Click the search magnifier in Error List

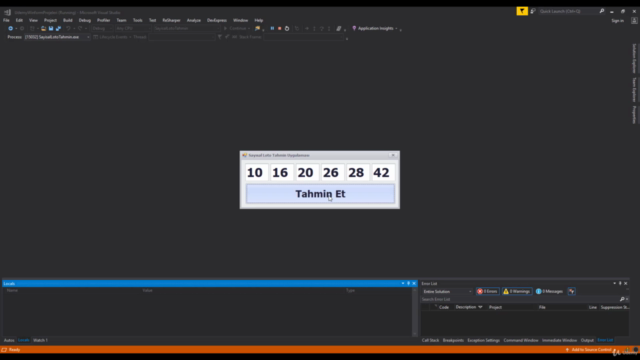[x=622, y=299]
